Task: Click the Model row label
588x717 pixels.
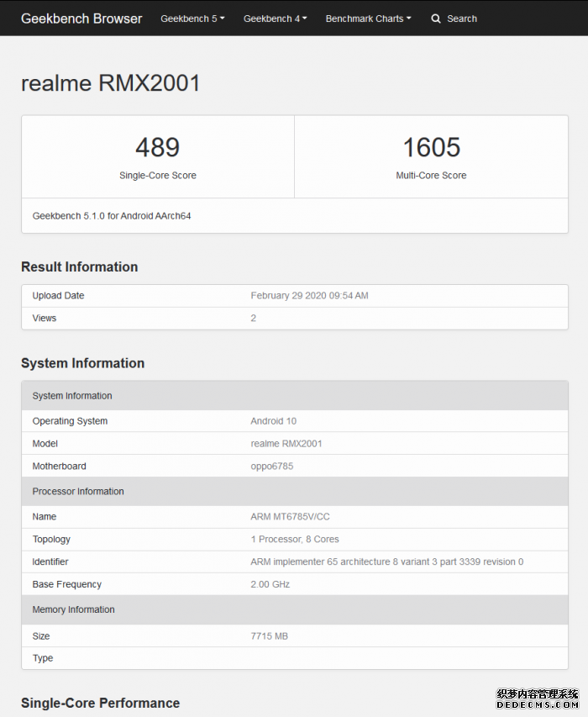Action: [x=45, y=444]
